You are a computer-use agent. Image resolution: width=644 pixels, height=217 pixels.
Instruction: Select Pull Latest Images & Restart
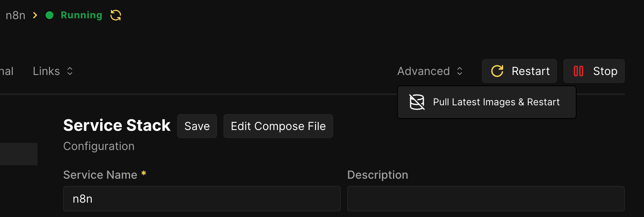click(x=496, y=102)
